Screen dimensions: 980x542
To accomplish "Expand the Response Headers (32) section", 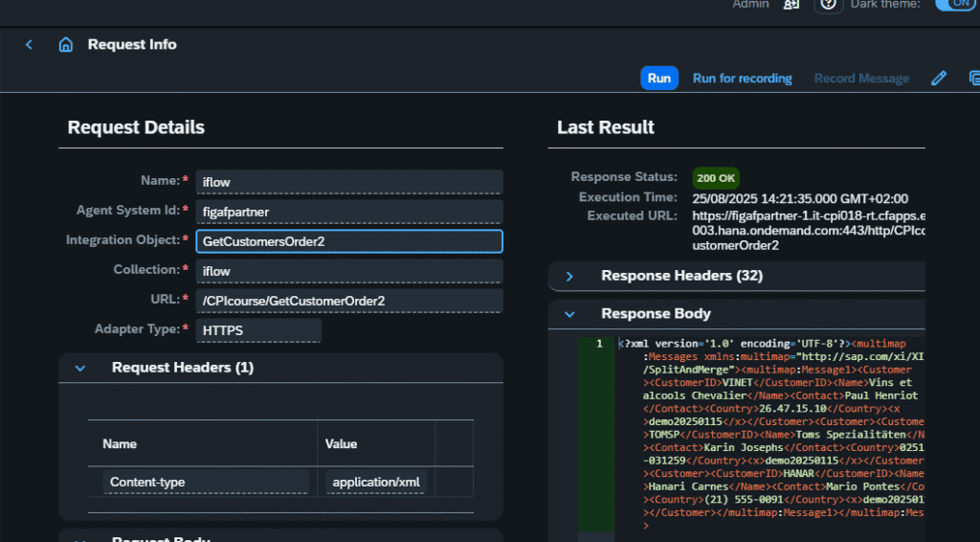I will point(569,277).
